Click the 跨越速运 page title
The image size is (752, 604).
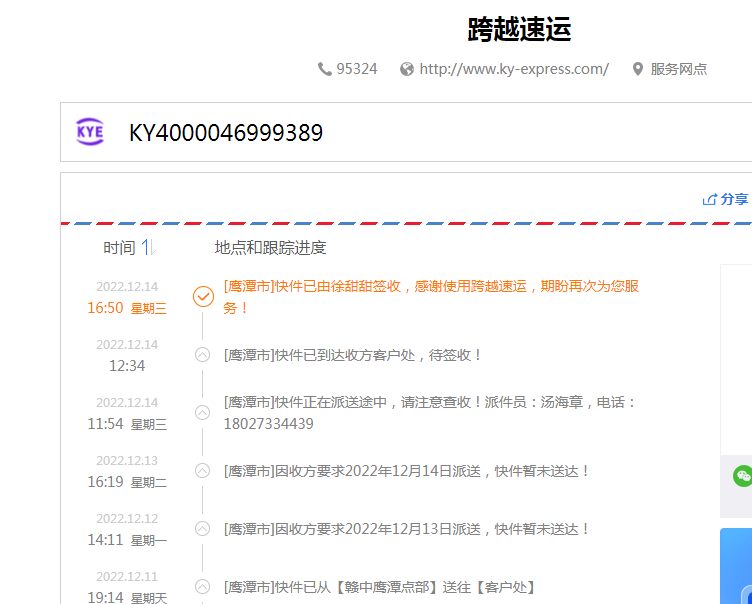click(x=519, y=29)
